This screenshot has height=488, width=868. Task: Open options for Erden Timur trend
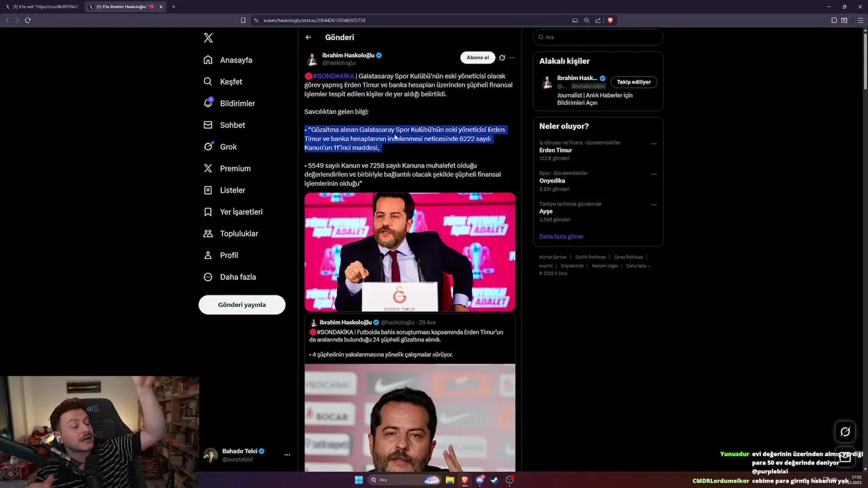(654, 144)
